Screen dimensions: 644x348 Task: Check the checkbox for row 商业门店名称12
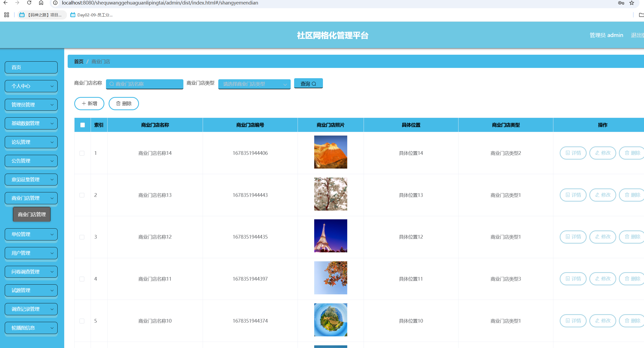82,237
